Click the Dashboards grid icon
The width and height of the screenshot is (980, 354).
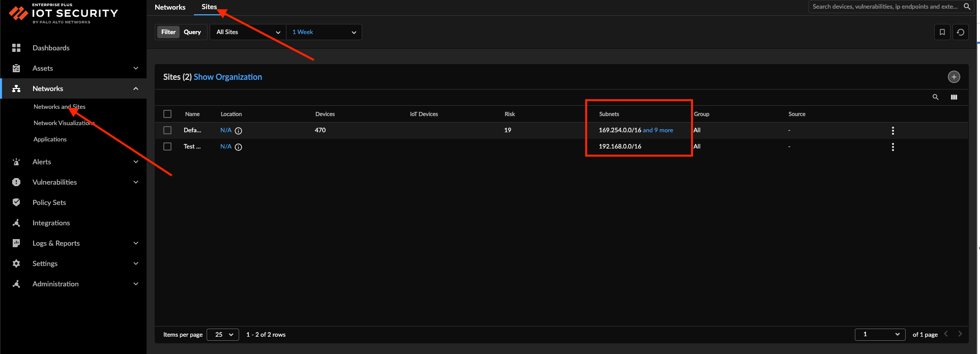pyautogui.click(x=16, y=48)
